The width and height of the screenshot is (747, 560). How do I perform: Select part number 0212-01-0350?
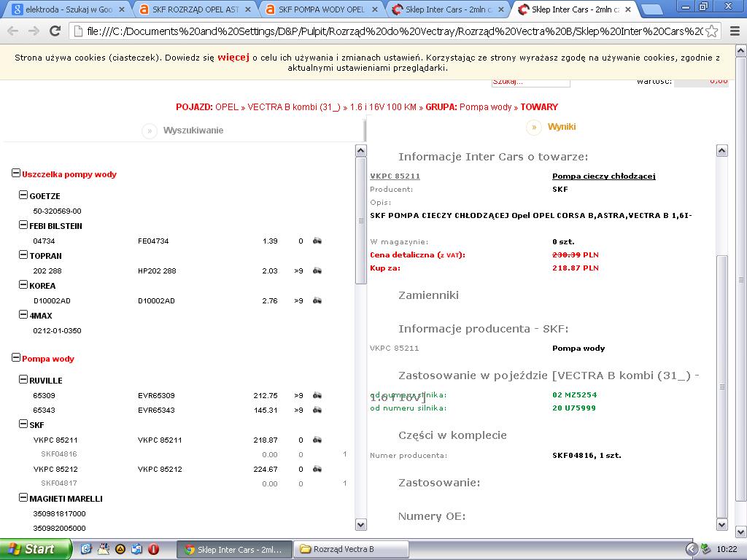[x=57, y=330]
